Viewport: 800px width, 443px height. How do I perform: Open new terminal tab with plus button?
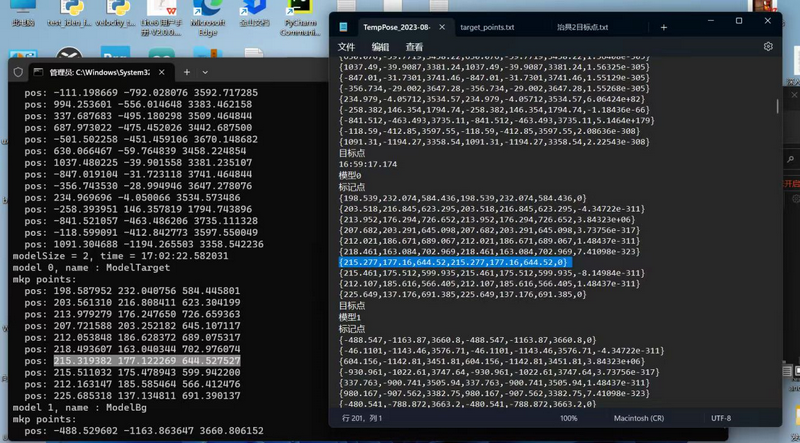pyautogui.click(x=185, y=72)
